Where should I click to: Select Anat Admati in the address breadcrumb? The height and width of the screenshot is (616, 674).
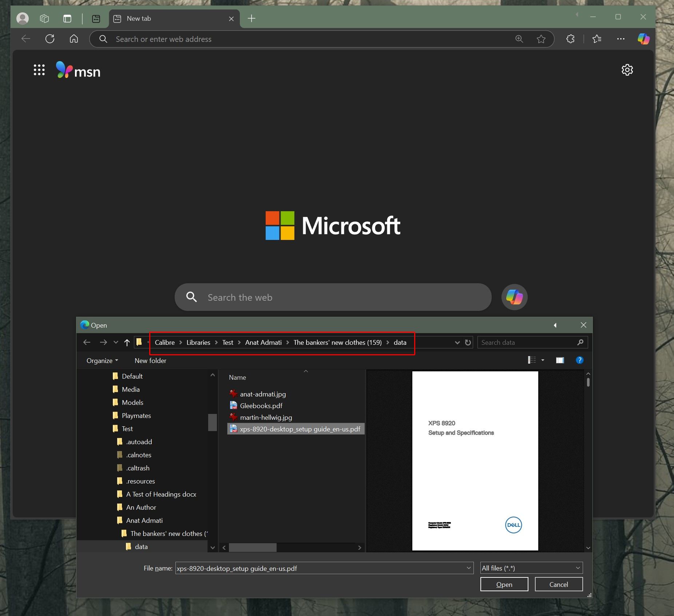click(x=263, y=343)
